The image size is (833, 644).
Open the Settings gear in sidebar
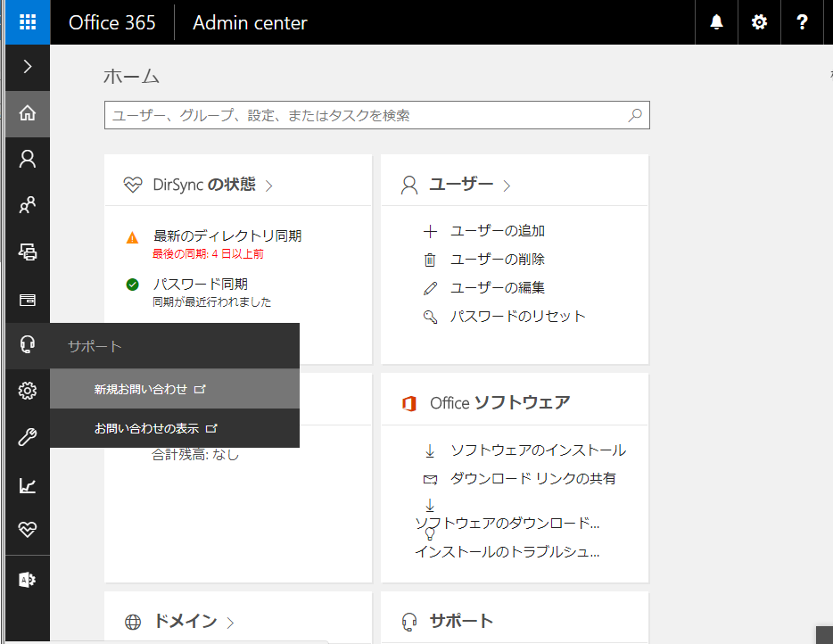[x=28, y=391]
